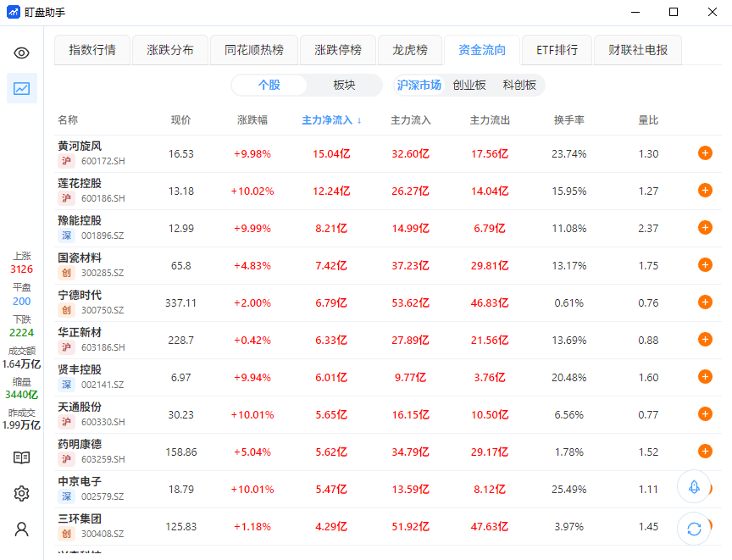Click 中京电子 volume ratio 1.11
The image size is (732, 560).
point(648,489)
